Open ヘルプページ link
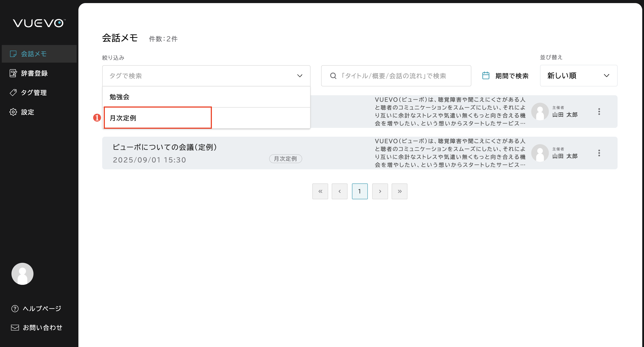Viewport: 644px width, 347px height. [x=41, y=308]
